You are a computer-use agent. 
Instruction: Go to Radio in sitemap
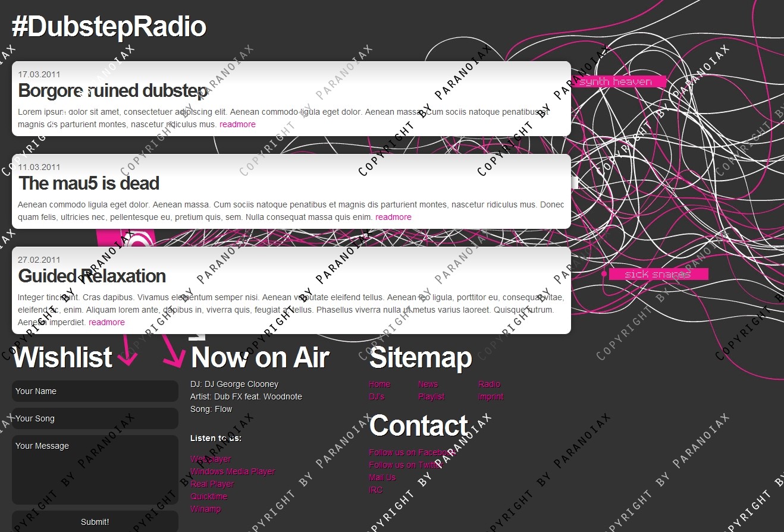[x=489, y=384]
